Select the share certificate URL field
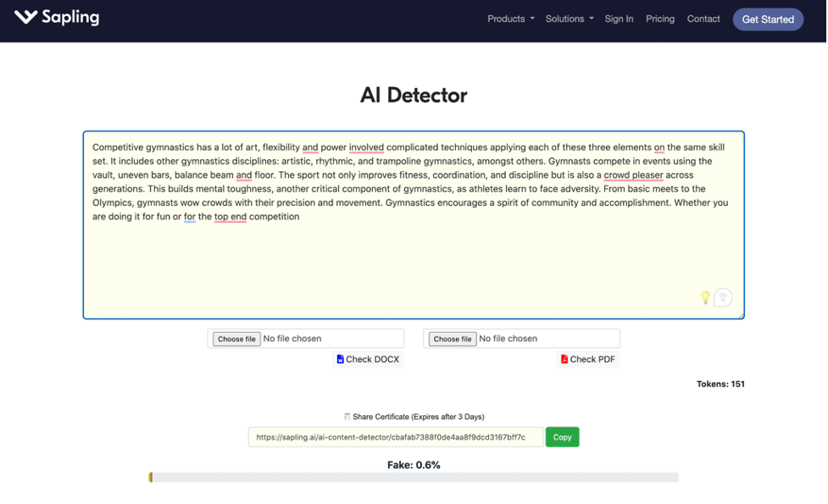This screenshot has height=504, width=828. pyautogui.click(x=395, y=436)
